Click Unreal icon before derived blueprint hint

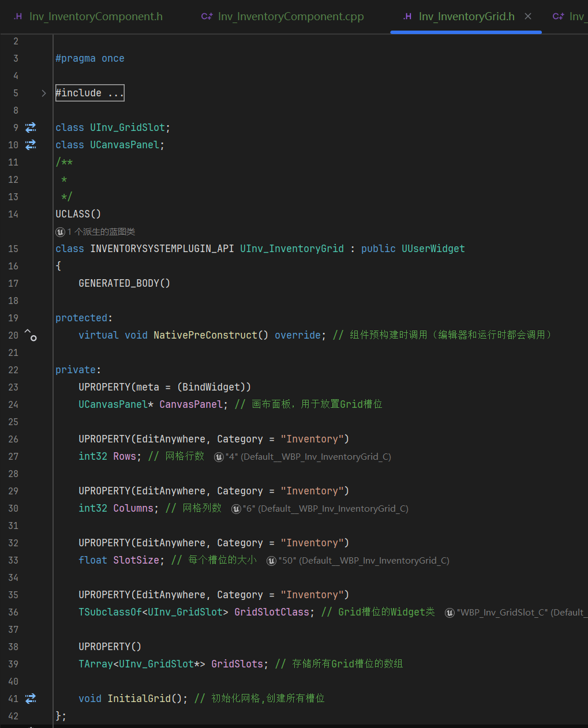pos(60,232)
